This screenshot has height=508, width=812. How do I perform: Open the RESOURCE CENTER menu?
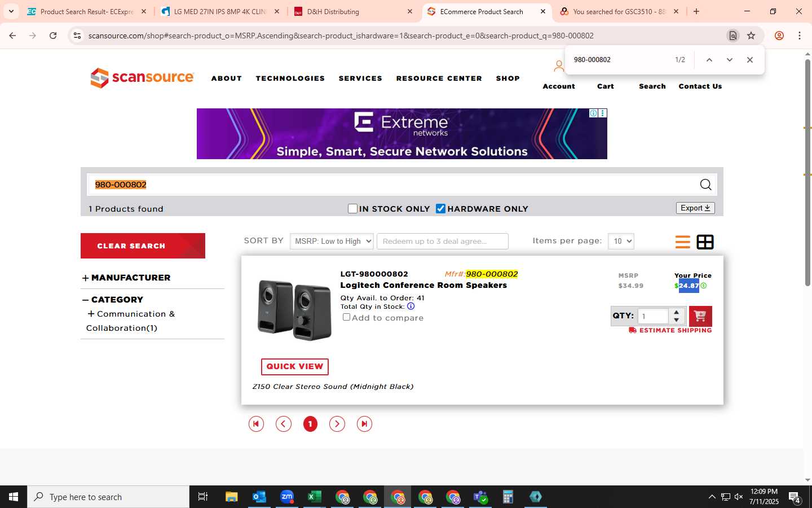pos(439,78)
